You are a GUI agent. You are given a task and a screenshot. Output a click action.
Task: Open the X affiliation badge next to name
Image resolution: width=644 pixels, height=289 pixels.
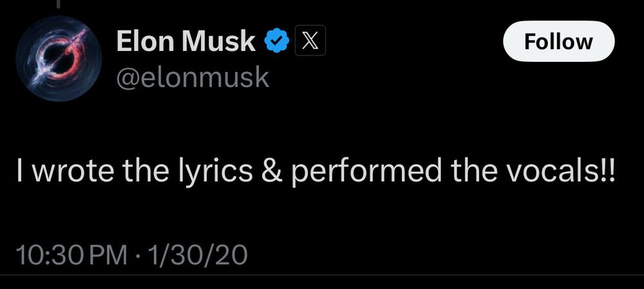tap(310, 41)
